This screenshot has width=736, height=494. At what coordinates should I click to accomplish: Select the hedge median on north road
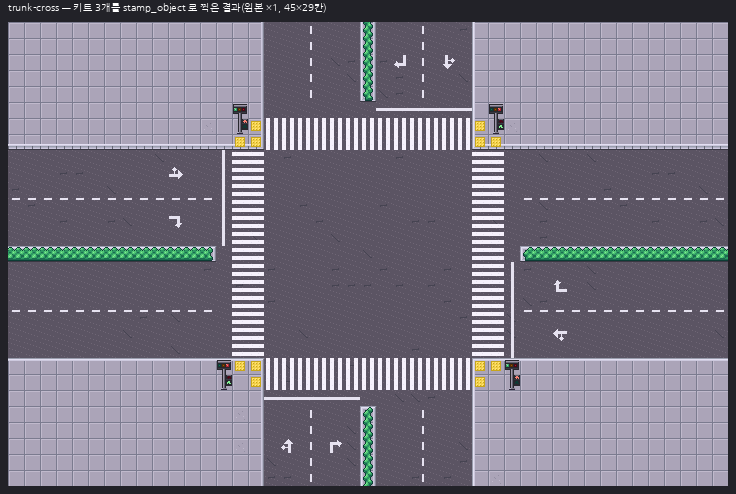pos(368,62)
